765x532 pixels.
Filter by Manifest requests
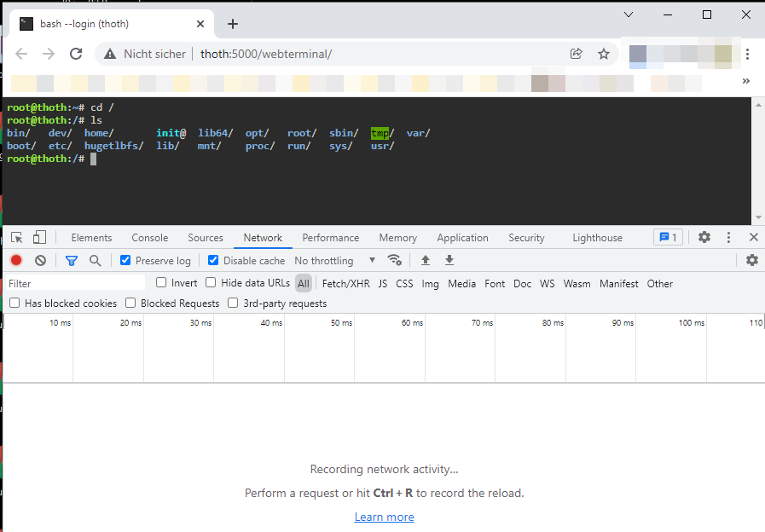[618, 283]
